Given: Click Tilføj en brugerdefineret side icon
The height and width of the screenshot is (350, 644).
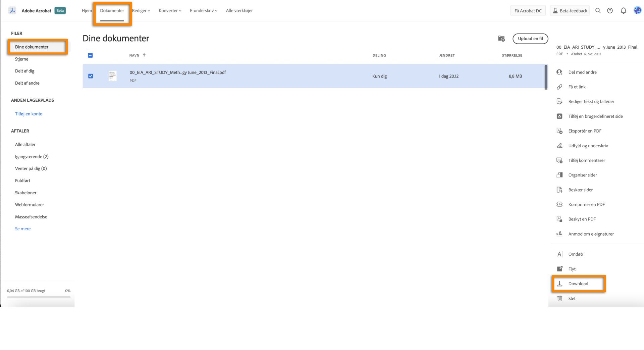Looking at the screenshot, I should point(559,116).
